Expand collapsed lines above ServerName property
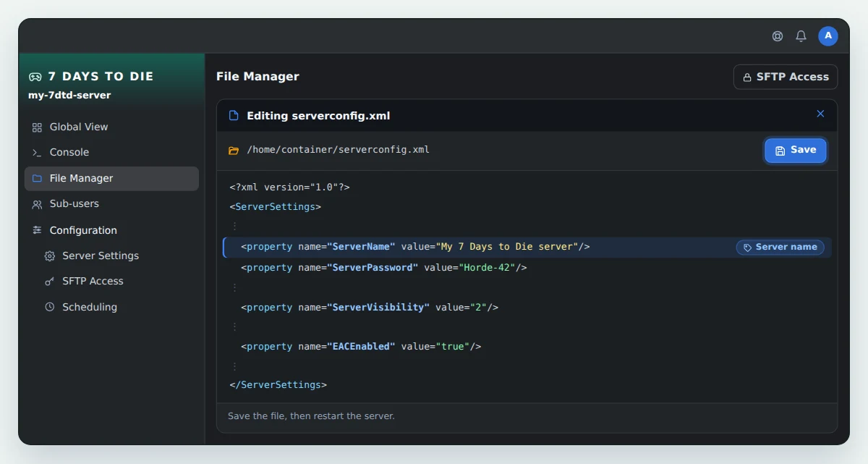The height and width of the screenshot is (464, 868). tap(234, 227)
